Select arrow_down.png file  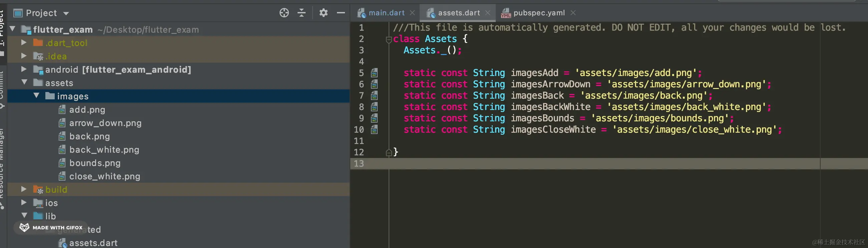pyautogui.click(x=105, y=123)
